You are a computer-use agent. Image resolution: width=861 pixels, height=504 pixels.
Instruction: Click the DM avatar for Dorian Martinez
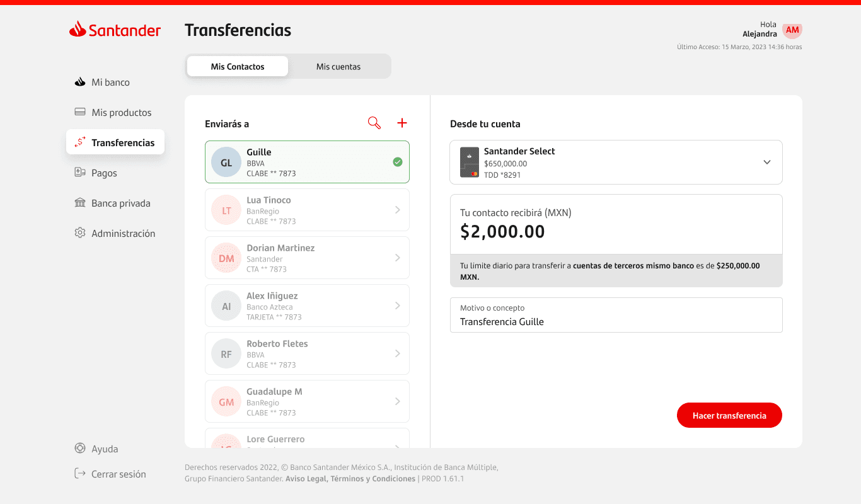click(226, 258)
